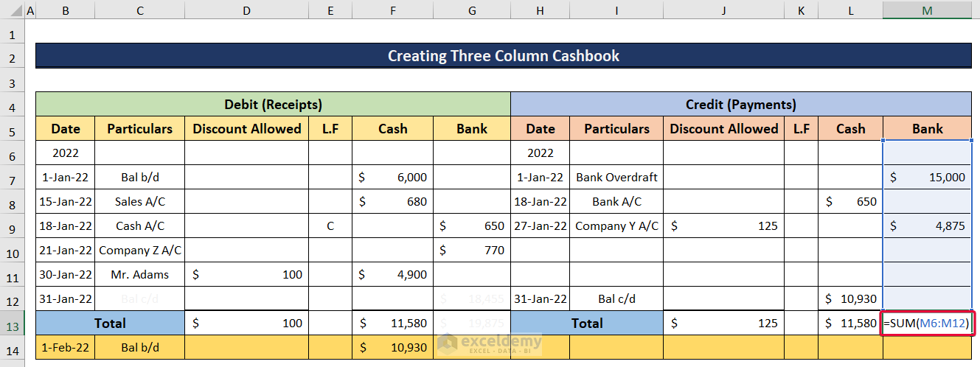Select column D header
The height and width of the screenshot is (367, 980).
[246, 11]
